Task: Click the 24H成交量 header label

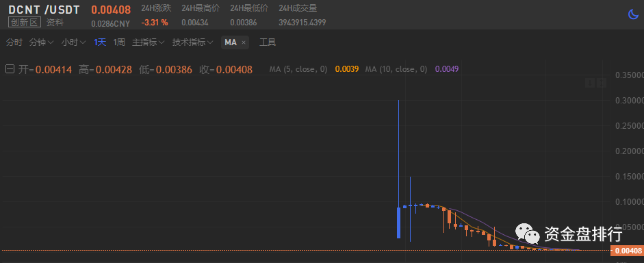Action: (x=298, y=8)
